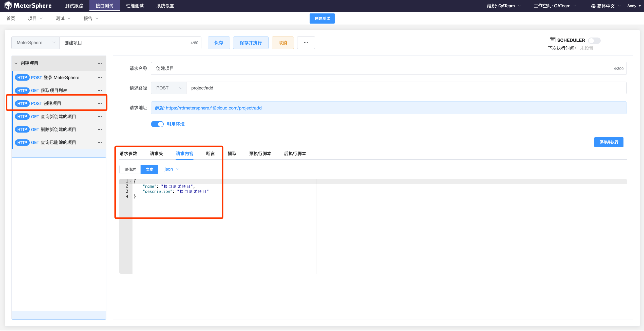
Task: Turn off the 引用环境 switch
Action: point(157,124)
